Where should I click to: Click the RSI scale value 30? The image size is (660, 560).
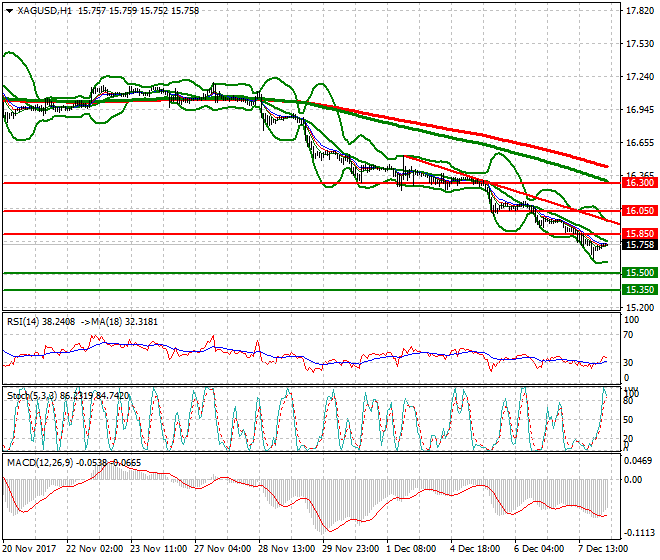tap(628, 363)
